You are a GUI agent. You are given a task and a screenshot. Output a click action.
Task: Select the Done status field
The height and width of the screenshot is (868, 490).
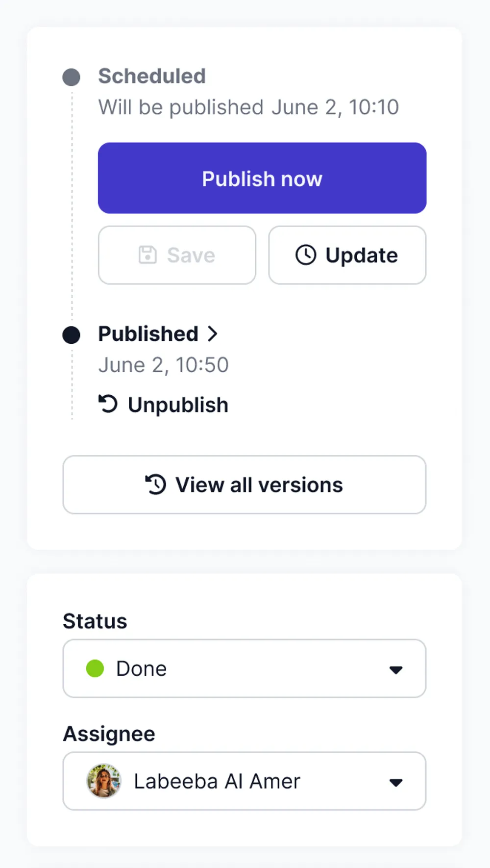pos(235,668)
